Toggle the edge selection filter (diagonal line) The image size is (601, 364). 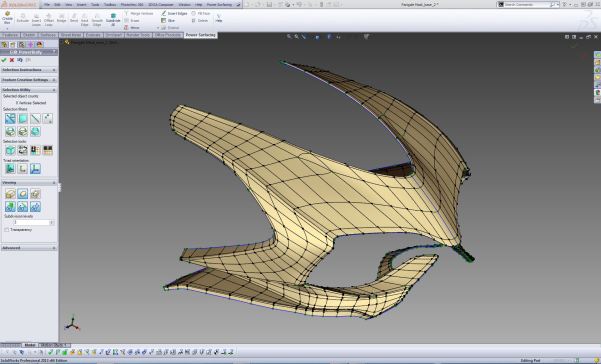tap(35, 119)
